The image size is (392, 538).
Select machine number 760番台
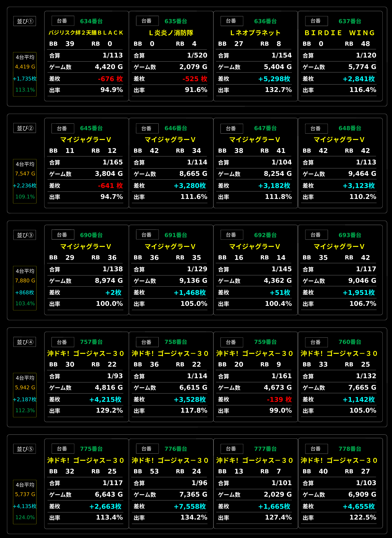click(350, 342)
